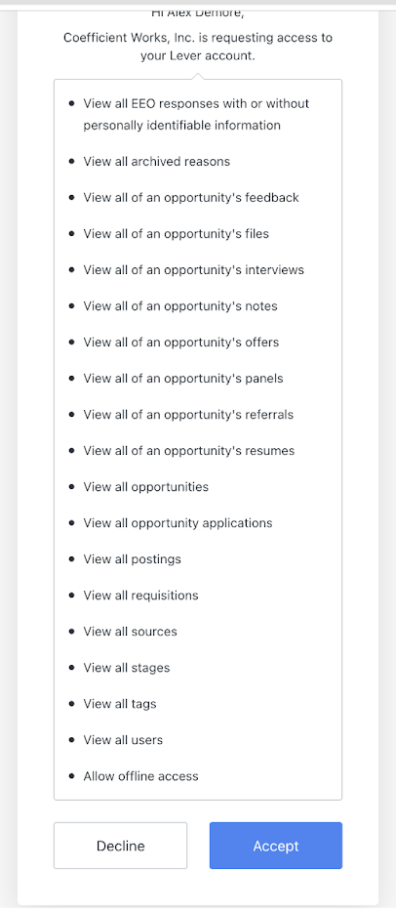This screenshot has width=396, height=910.
Task: Click 'View all of an opportunity's resumes'
Action: [x=189, y=451]
